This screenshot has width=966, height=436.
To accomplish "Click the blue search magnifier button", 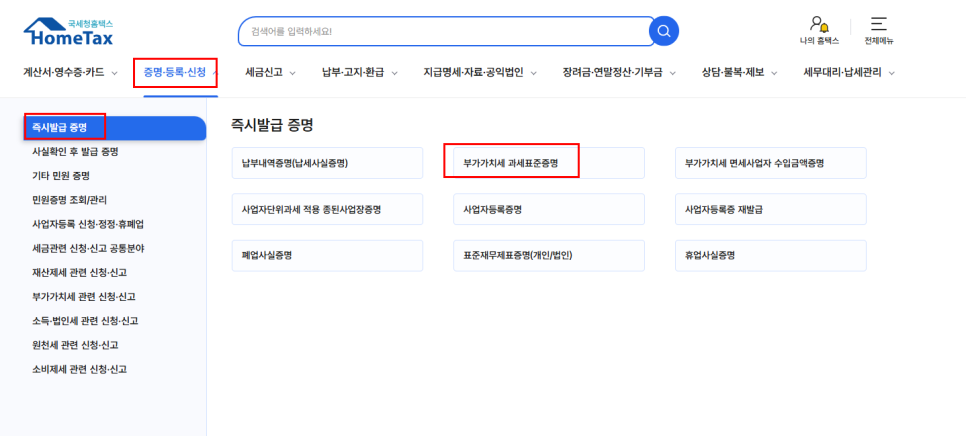I will 664,32.
